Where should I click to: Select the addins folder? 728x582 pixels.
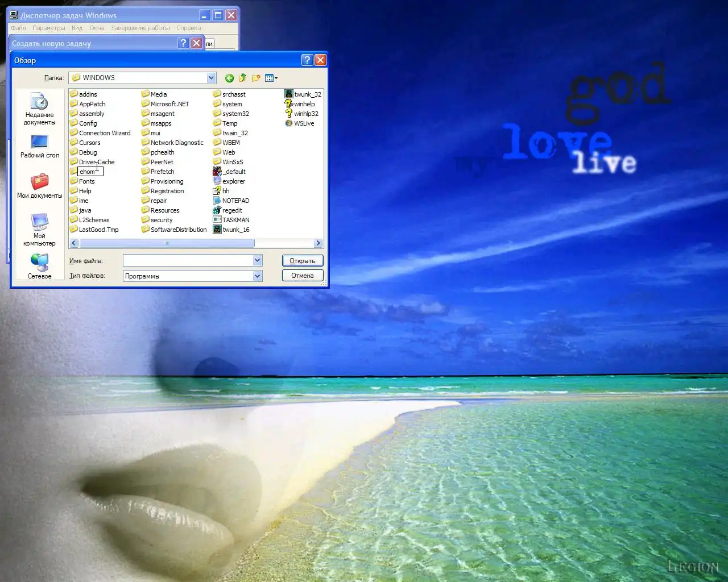pos(83,94)
